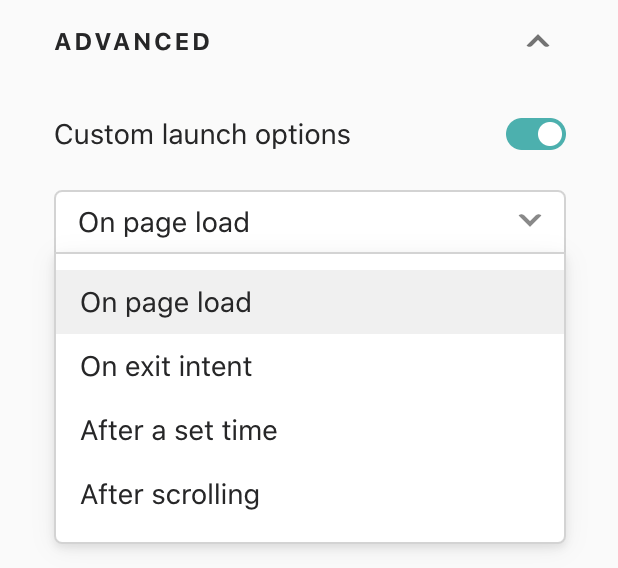
Task: Click the down arrow in launch dropdown
Action: coord(530,220)
